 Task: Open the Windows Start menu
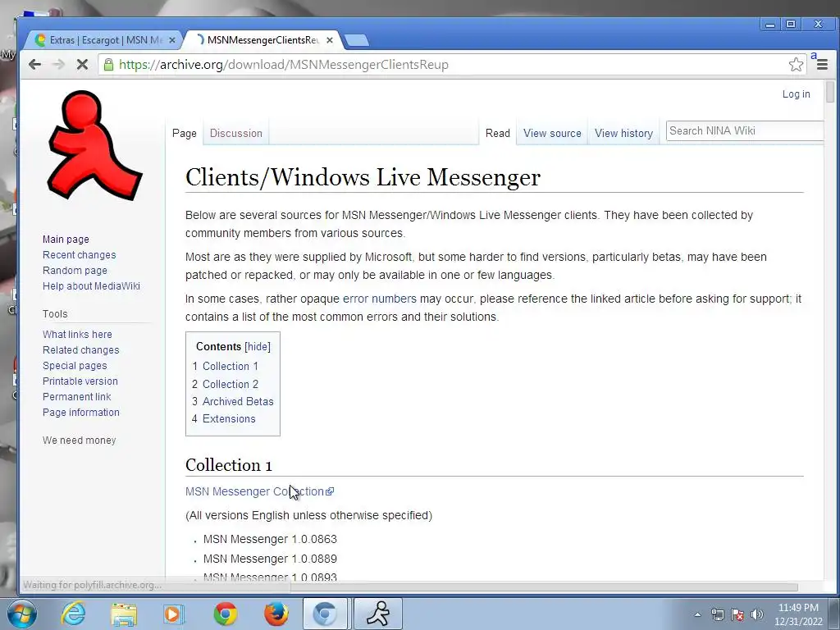(x=22, y=614)
